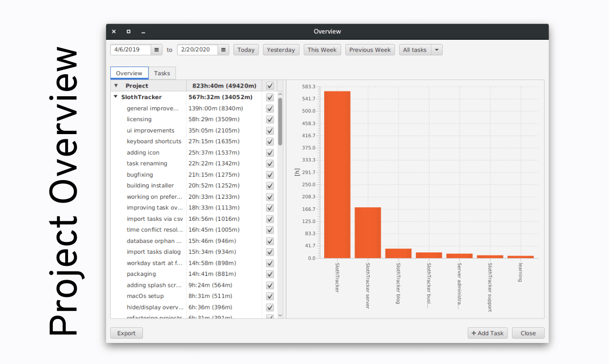Maximize the Overview window
609x364 pixels.
click(129, 32)
